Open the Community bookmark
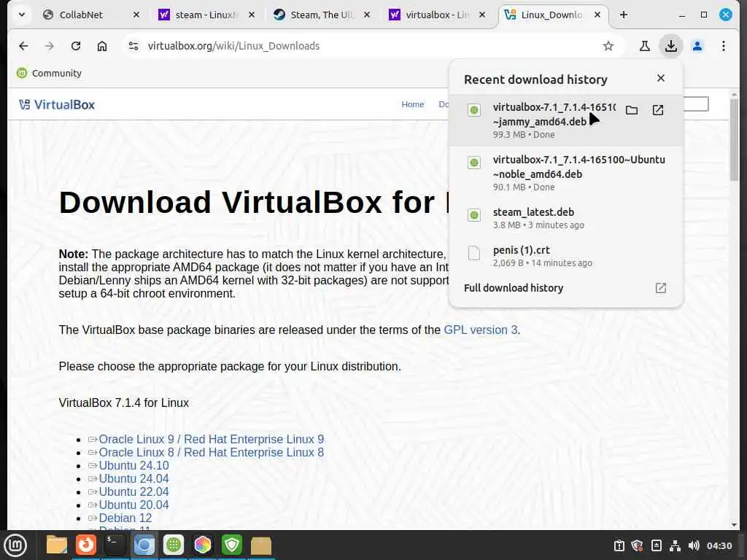 pos(49,73)
